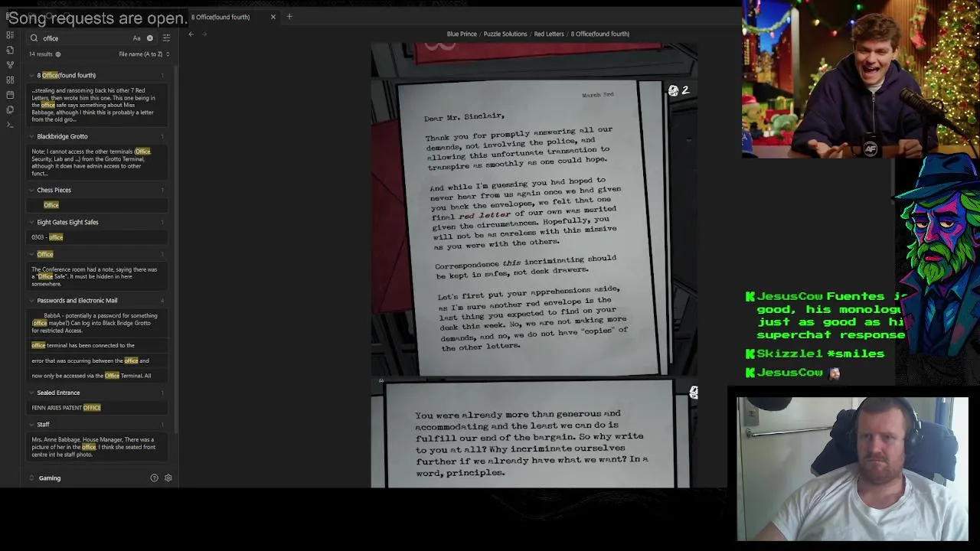This screenshot has height=551, width=980.
Task: Collapse the Passwords and Electronic Mail group
Action: (x=32, y=301)
